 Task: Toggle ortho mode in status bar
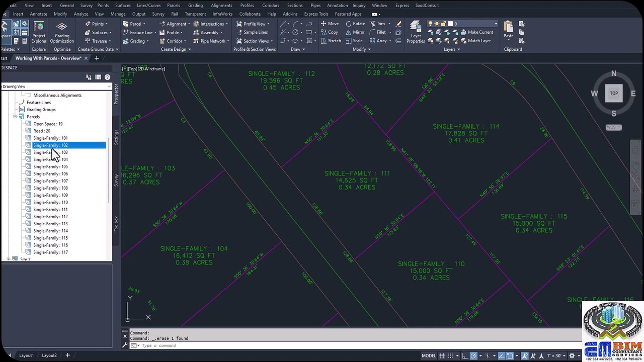(x=465, y=356)
